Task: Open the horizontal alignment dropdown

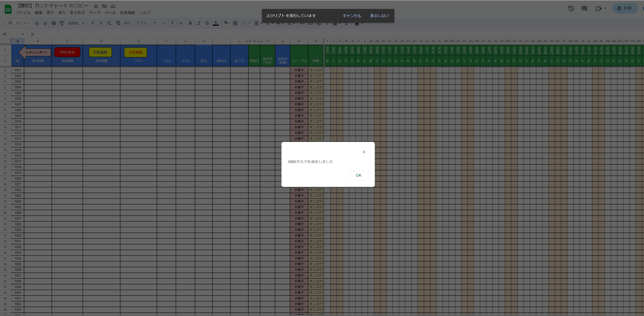Action: [x=258, y=23]
